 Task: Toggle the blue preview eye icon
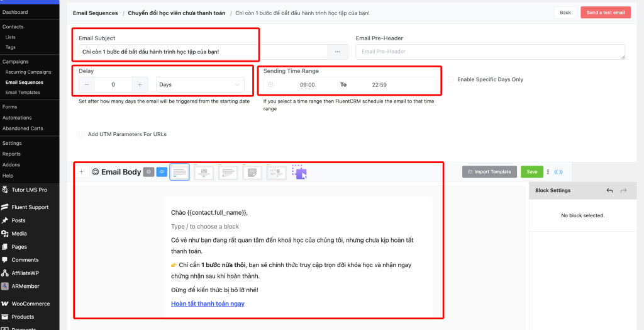point(162,172)
